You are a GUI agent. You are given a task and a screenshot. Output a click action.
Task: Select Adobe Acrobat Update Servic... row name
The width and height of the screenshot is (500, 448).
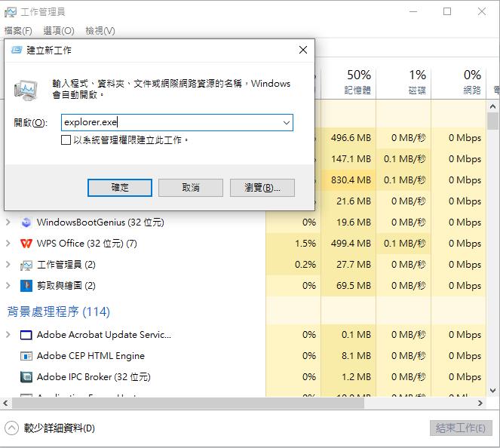pos(104,334)
